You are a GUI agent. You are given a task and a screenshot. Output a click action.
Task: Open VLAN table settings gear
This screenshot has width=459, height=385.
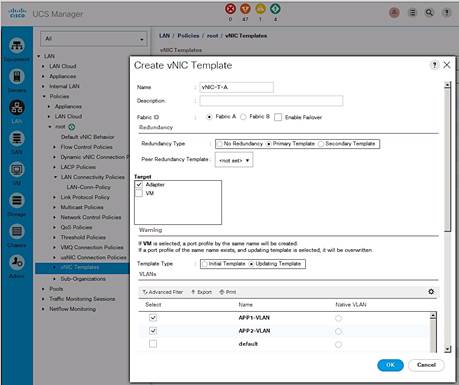431,292
